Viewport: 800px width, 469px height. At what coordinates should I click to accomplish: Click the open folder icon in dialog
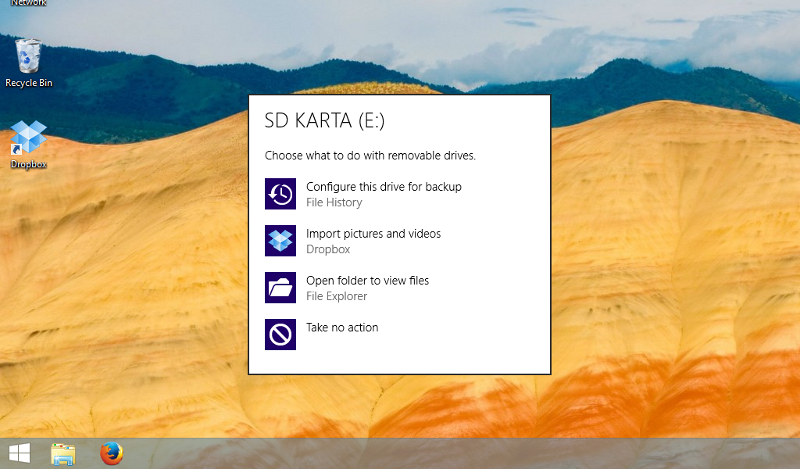click(280, 288)
